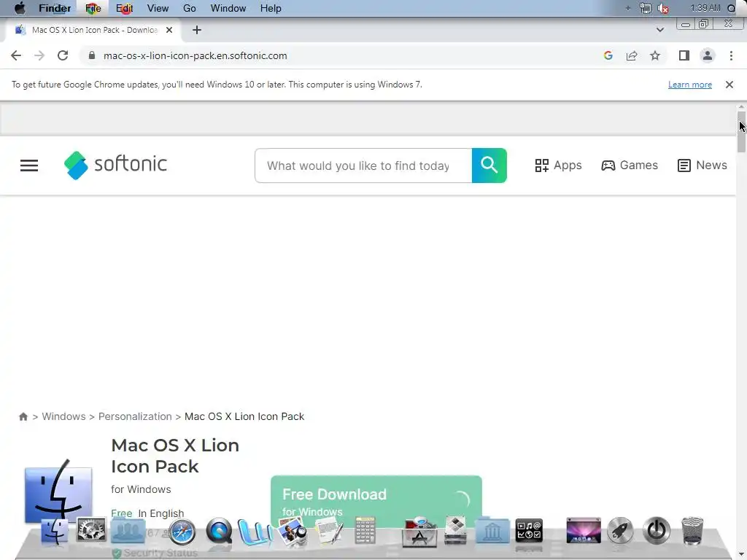Open Launchpad rocket in the dock
This screenshot has width=747, height=560.
tap(620, 531)
